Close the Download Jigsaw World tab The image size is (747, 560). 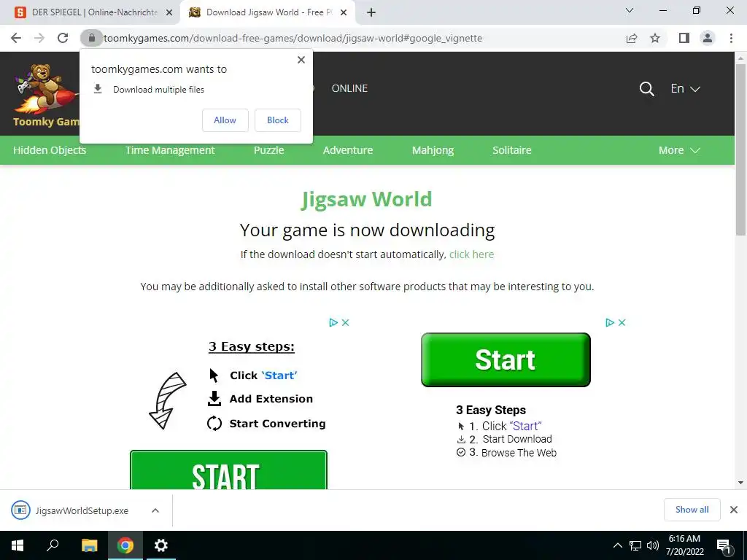[x=344, y=13]
